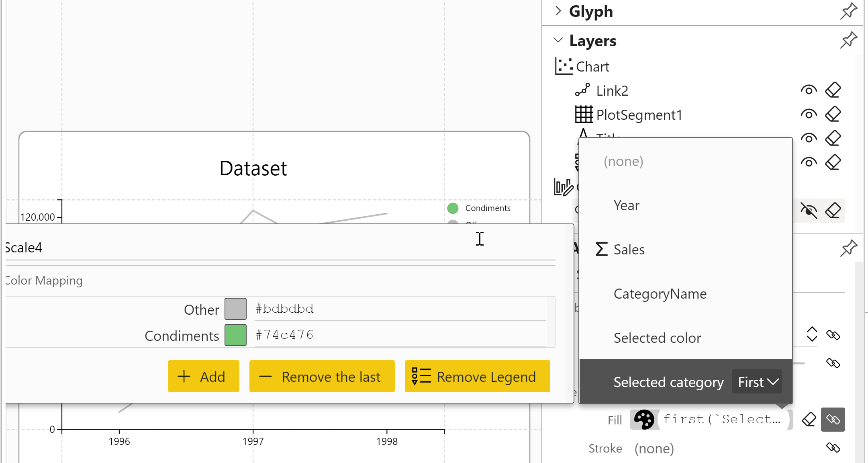The height and width of the screenshot is (463, 868).
Task: Show the hidden layer with crossed eye icon
Action: (809, 210)
